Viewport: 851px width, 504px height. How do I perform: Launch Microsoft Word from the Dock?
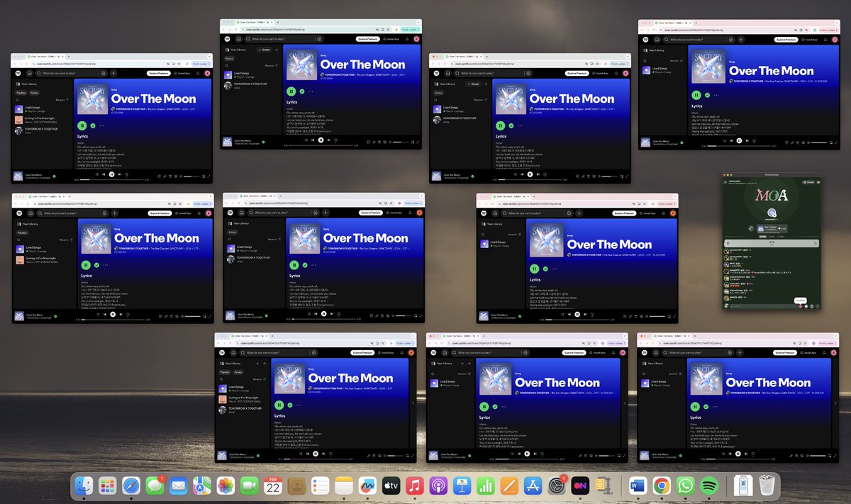point(638,486)
